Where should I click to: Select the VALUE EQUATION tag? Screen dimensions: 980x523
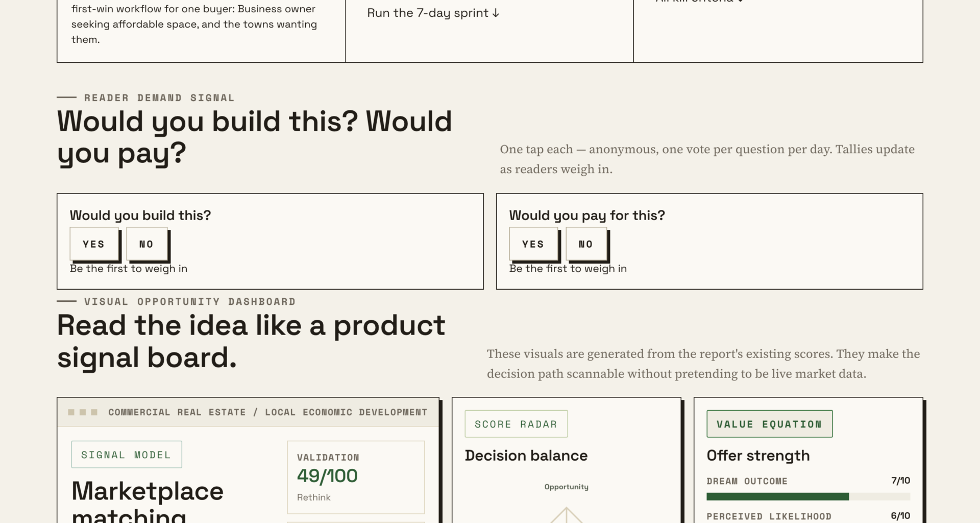[770, 424]
